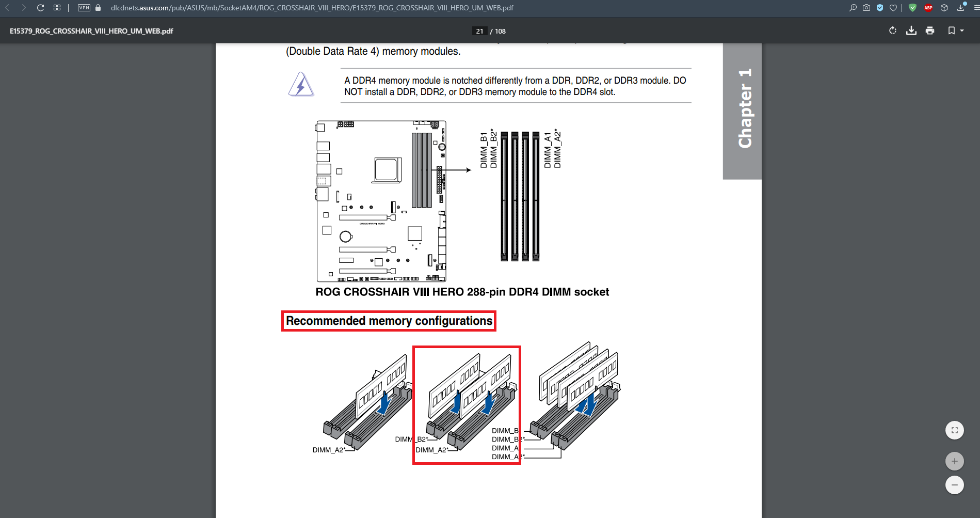Click the DDR4 notch warning text

point(515,86)
